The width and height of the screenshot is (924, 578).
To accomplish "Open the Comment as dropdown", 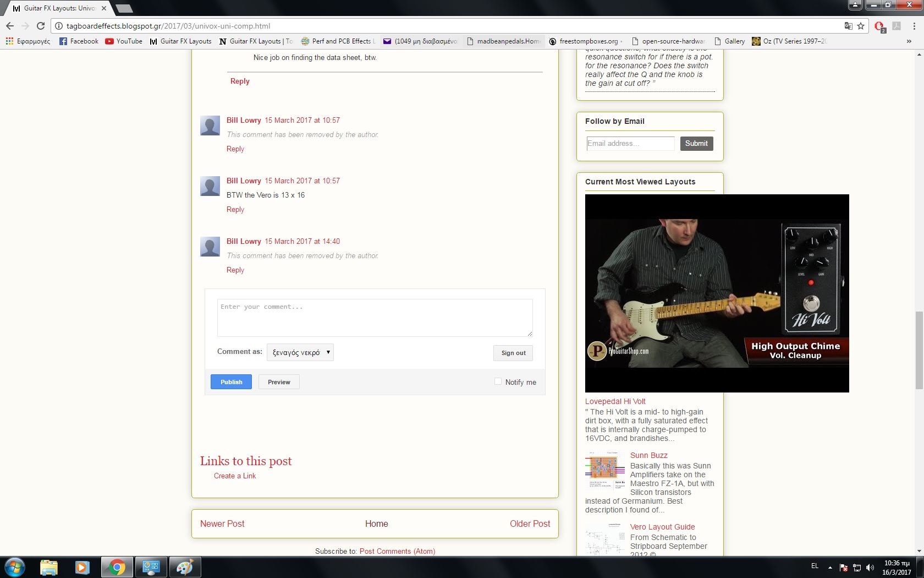I will point(300,352).
